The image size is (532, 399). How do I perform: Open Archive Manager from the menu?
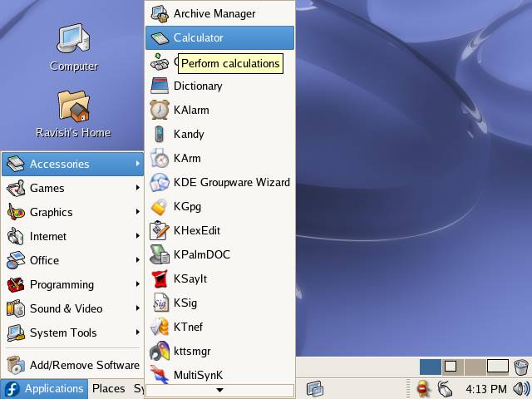coord(219,13)
